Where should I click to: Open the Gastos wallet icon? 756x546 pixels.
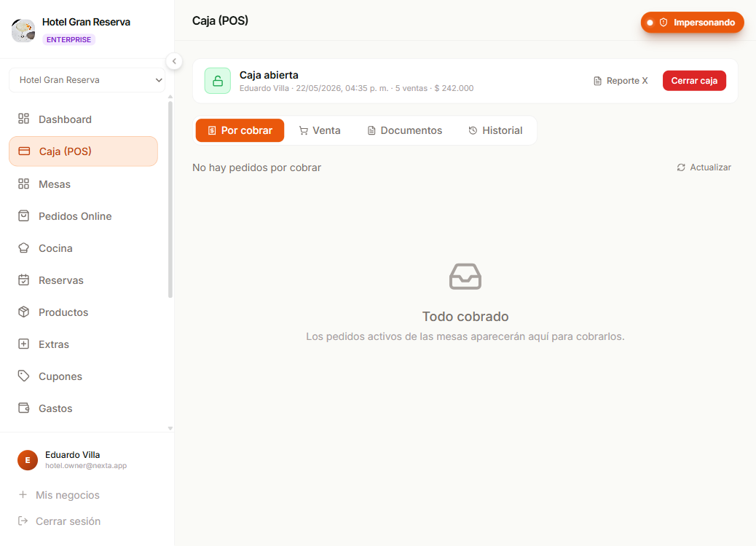coord(23,408)
